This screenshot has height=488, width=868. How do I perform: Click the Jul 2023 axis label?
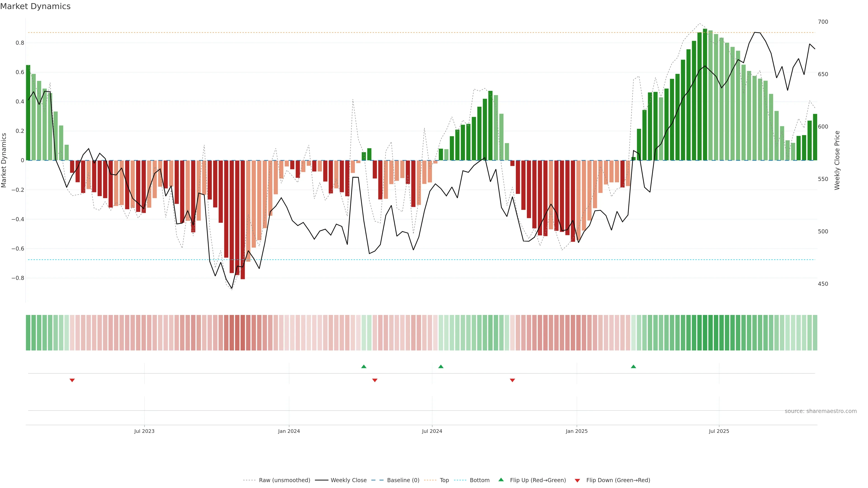[144, 431]
